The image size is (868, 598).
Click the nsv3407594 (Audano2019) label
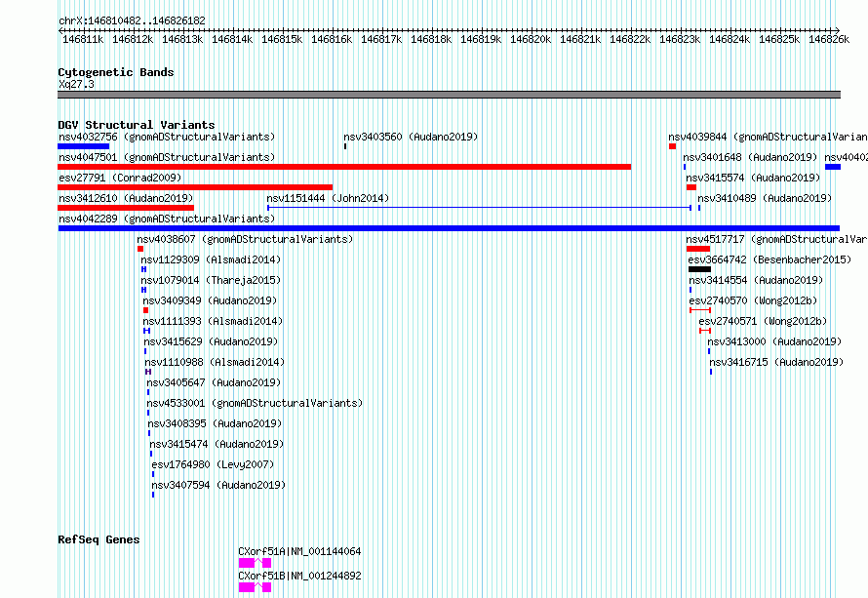[218, 485]
